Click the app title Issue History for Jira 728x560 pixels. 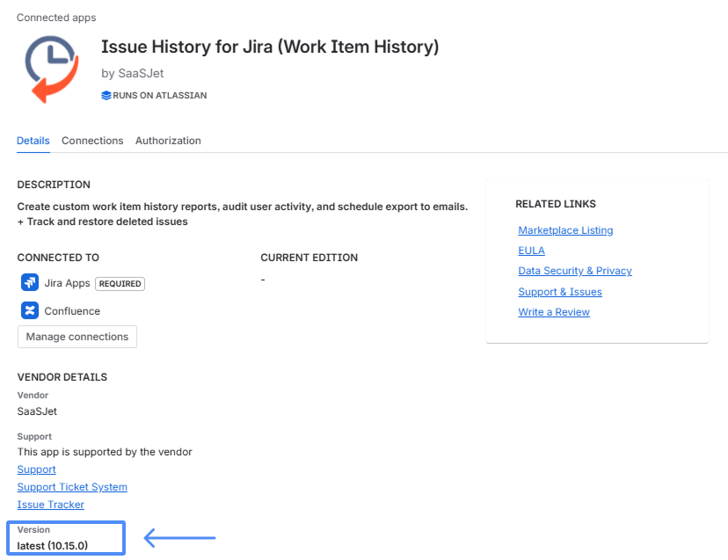tap(270, 47)
